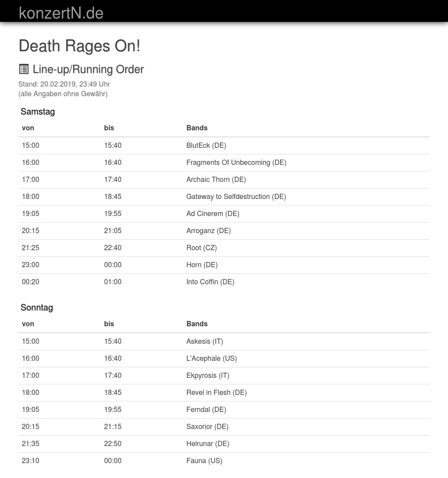Click the list icon beside Line-up/Running Order
The width and height of the screenshot is (448, 478).
[x=24, y=69]
